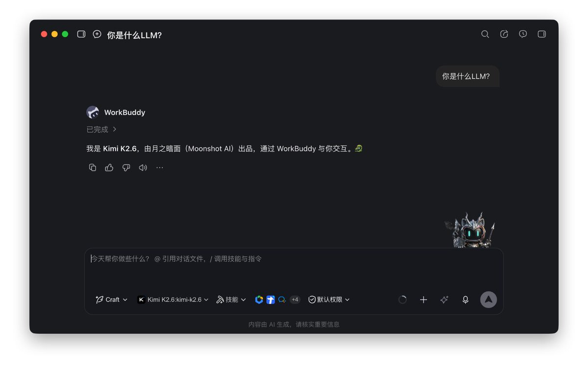The height and width of the screenshot is (373, 588).
Task: Click the share conversation icon in the header
Action: click(504, 34)
